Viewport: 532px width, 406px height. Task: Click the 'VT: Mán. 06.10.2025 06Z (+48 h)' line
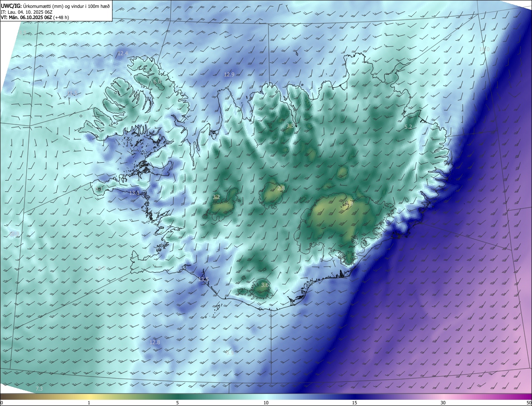pos(34,18)
